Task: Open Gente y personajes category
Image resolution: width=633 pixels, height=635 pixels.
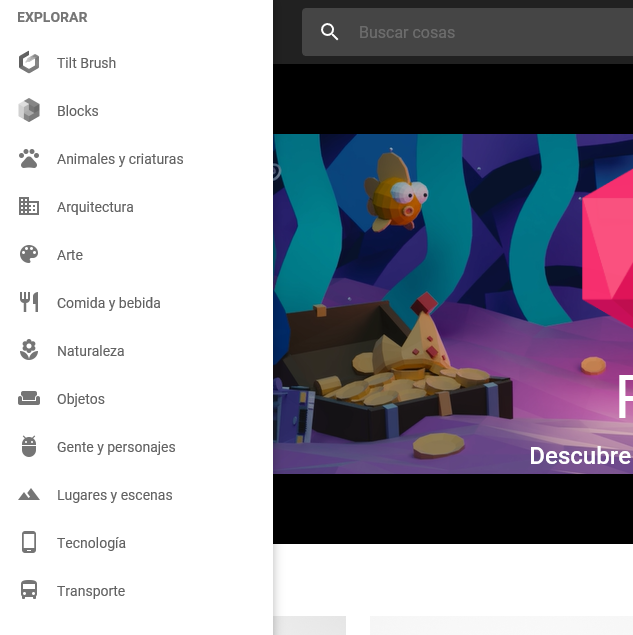Action: point(116,447)
